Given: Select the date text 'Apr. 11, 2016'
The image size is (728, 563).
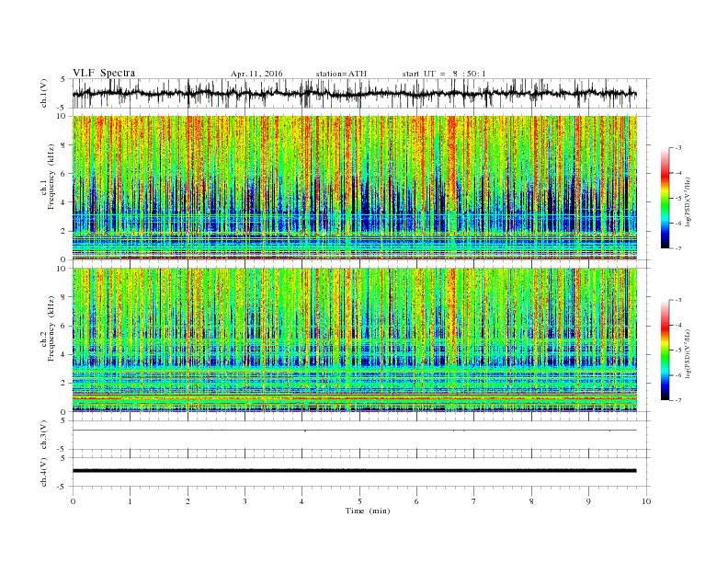Looking at the screenshot, I should click(256, 74).
